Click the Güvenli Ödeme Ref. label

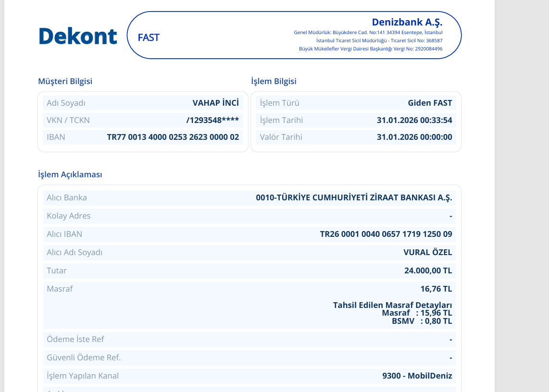[x=84, y=357]
